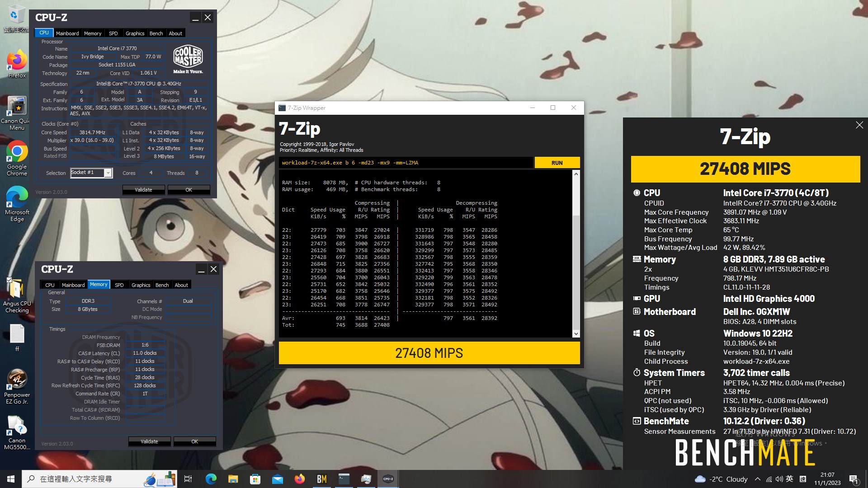Viewport: 868px width, 488px height.
Task: Click Validate in lower CPU-Z window
Action: coord(149,441)
